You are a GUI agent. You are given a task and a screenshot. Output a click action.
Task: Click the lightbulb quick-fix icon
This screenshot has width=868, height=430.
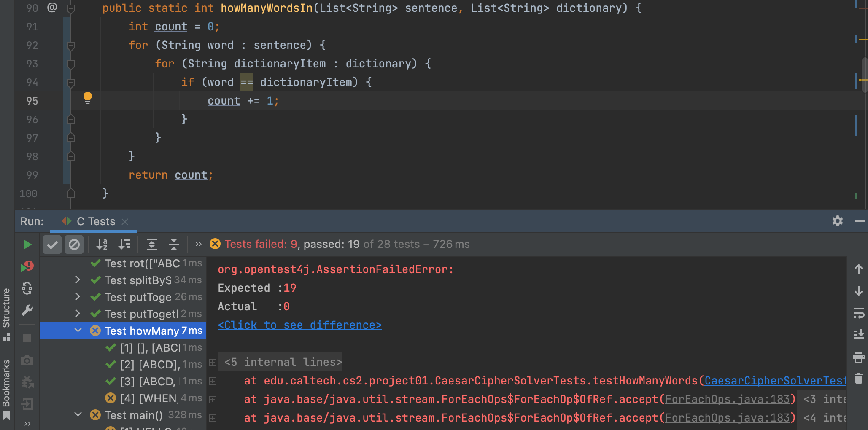(87, 98)
